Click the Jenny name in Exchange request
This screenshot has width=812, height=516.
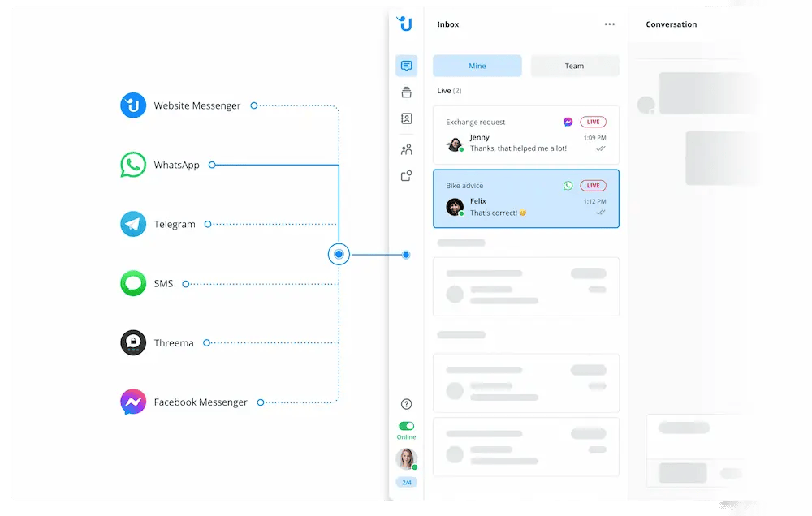480,137
